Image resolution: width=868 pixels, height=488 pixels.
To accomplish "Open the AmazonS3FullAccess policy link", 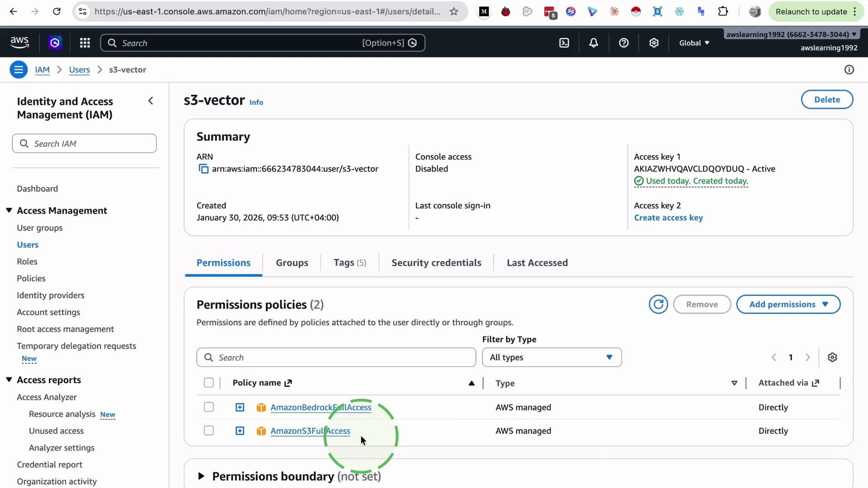I will click(x=310, y=431).
